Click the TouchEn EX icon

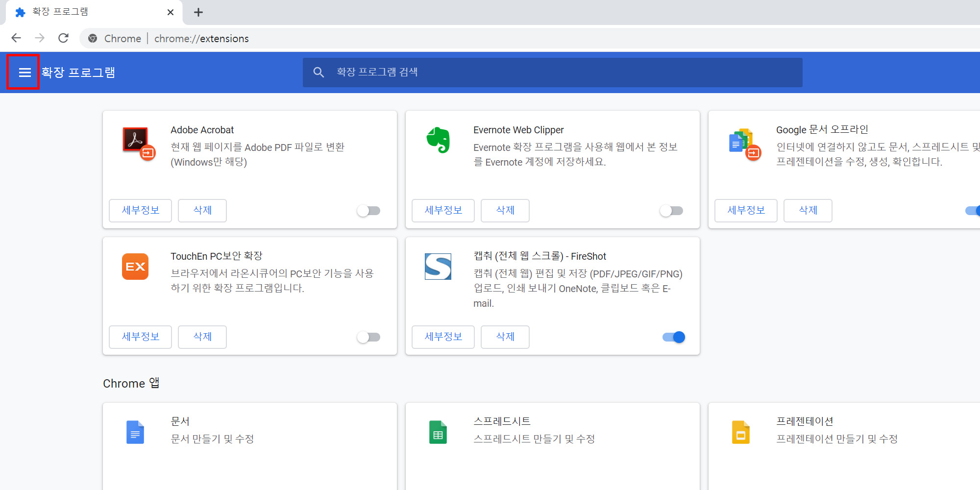(x=135, y=267)
